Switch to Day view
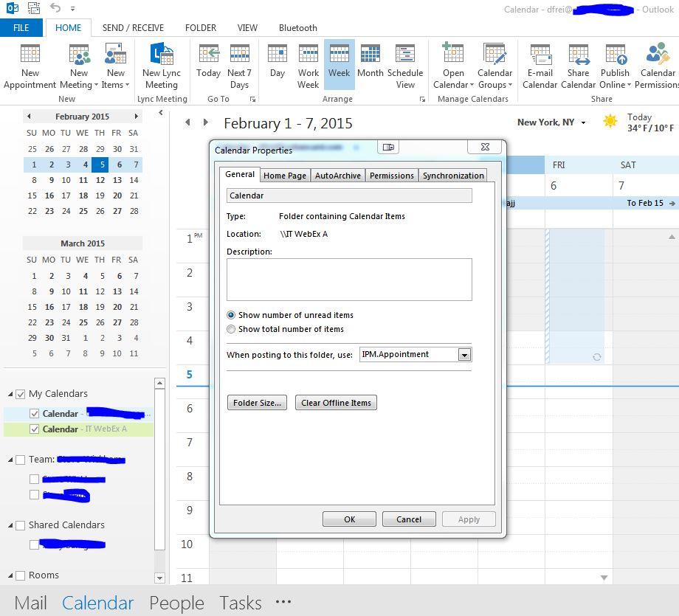This screenshot has width=679, height=616. pyautogui.click(x=278, y=60)
